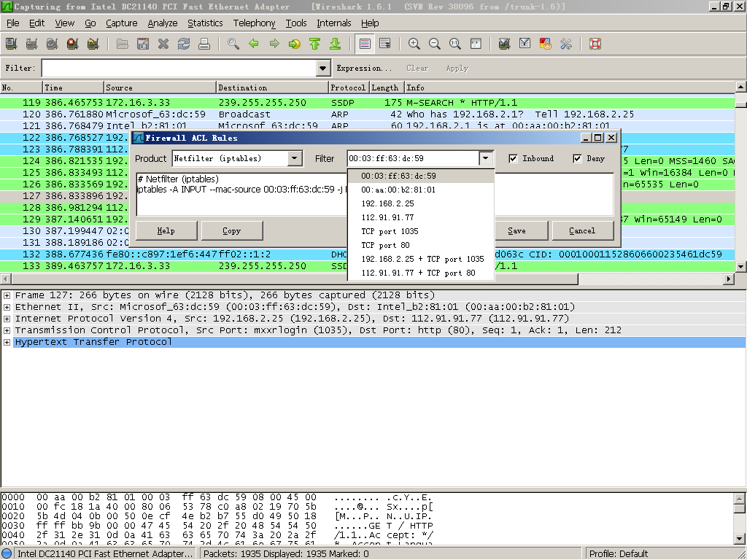This screenshot has height=560, width=747.
Task: Open the list of capture interfaces
Action: pos(12,44)
